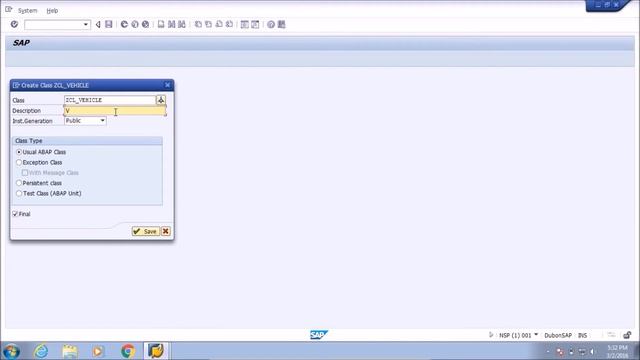This screenshot has width=640, height=360.
Task: Open the Windows Start menu
Action: click(11, 351)
